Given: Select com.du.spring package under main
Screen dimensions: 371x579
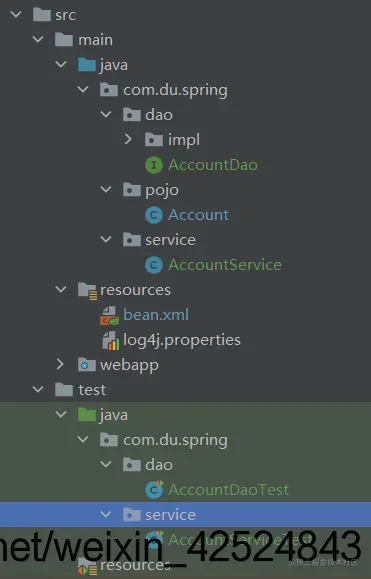Looking at the screenshot, I should (x=175, y=90).
